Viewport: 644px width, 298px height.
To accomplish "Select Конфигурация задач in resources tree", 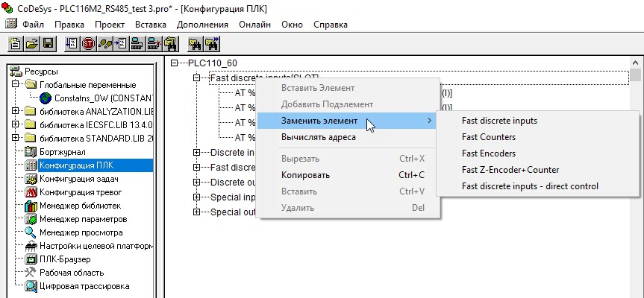I will coord(78,179).
